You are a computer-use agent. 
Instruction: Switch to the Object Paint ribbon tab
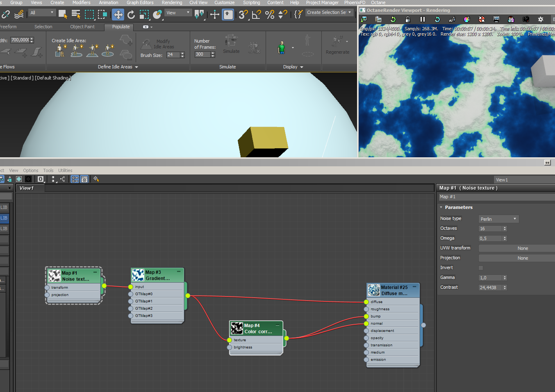pyautogui.click(x=82, y=27)
